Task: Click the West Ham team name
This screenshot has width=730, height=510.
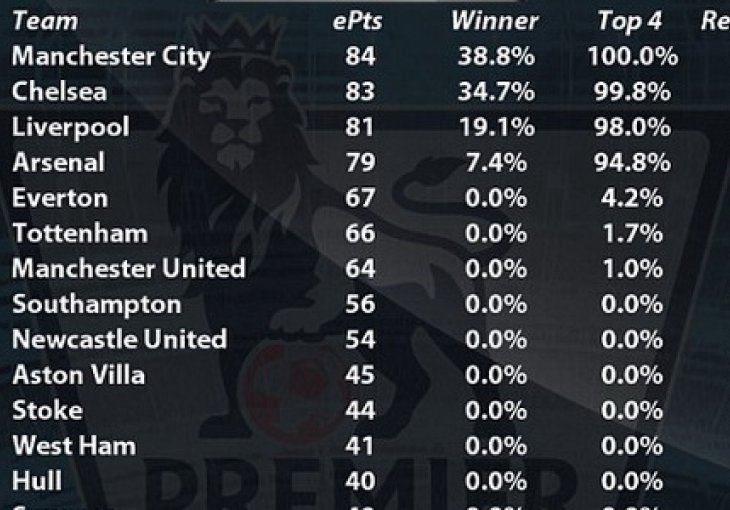Action: point(74,446)
